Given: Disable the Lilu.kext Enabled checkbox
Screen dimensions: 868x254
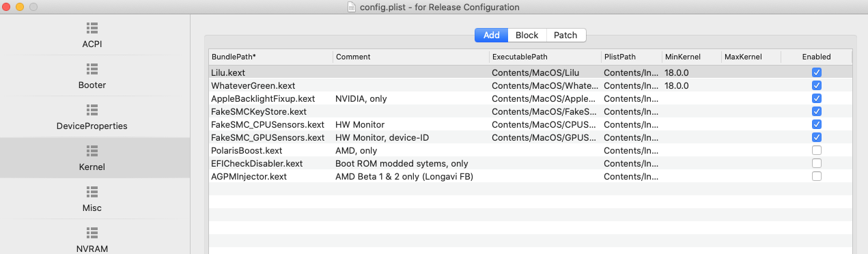Looking at the screenshot, I should (817, 72).
